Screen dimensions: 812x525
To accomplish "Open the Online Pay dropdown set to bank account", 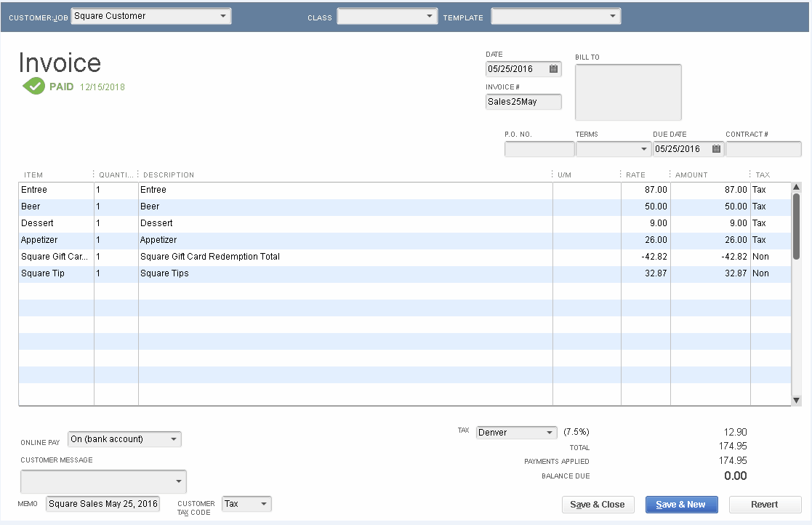I will [x=175, y=438].
